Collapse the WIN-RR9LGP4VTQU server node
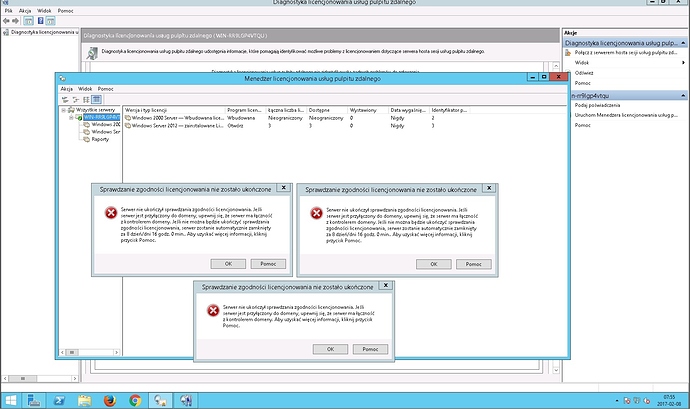Screen dimensions: 690x409 click(71, 118)
